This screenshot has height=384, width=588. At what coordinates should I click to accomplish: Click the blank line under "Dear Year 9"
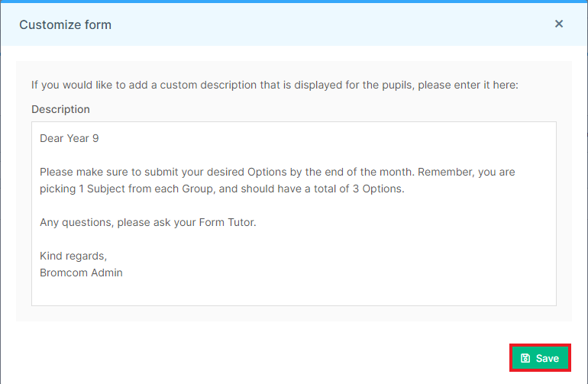tap(294, 155)
